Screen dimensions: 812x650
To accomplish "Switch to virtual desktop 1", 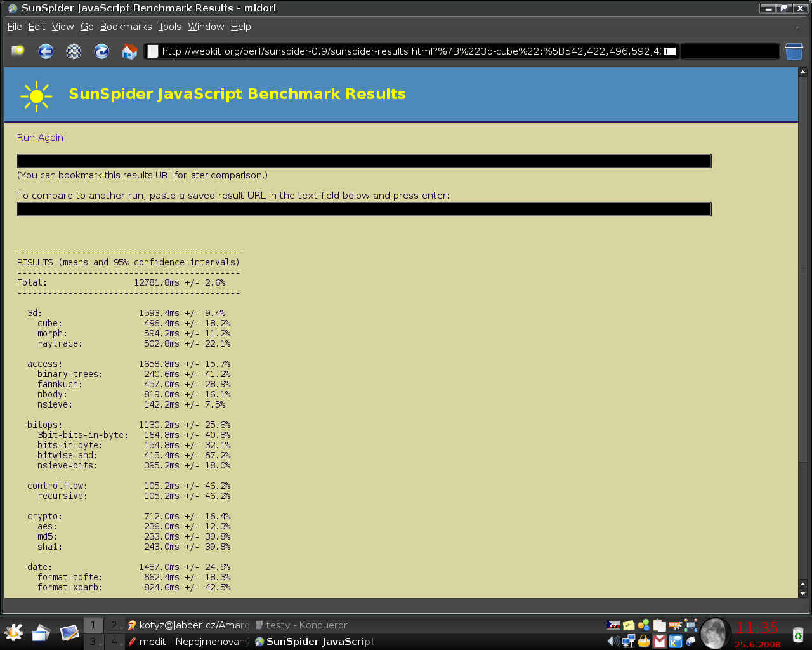I will pos(93,625).
